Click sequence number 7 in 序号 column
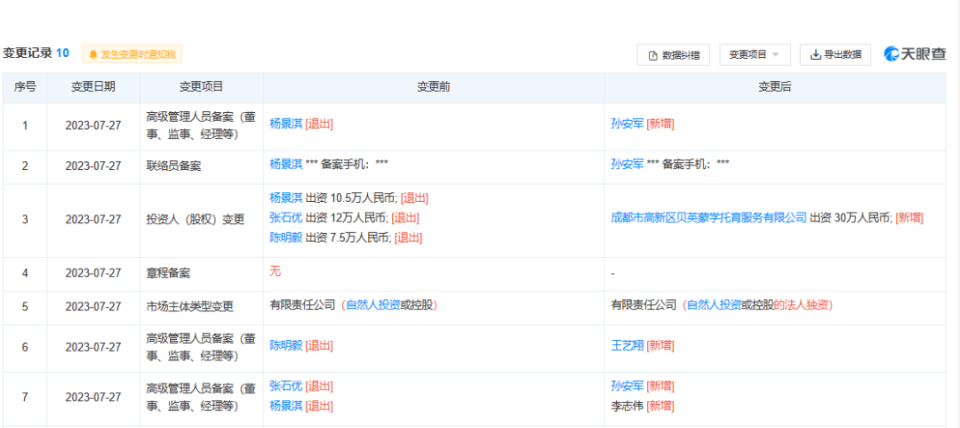 click(x=25, y=397)
